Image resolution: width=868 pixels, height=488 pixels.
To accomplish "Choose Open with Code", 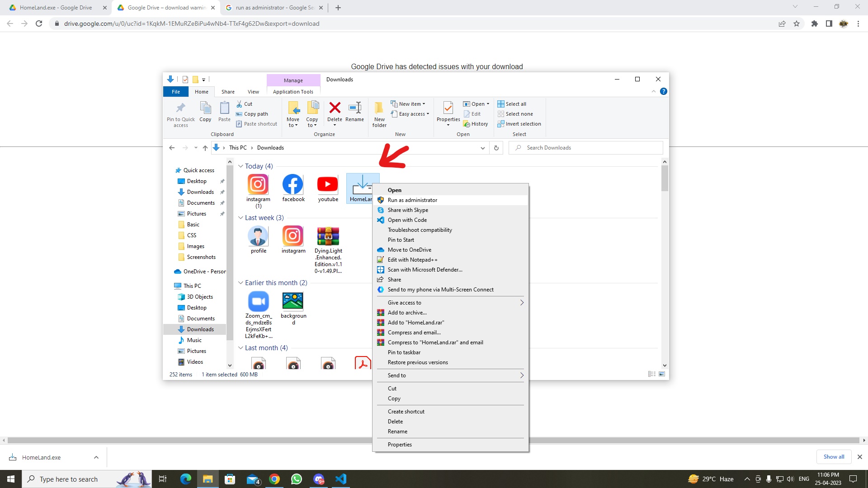I will click(x=450, y=220).
